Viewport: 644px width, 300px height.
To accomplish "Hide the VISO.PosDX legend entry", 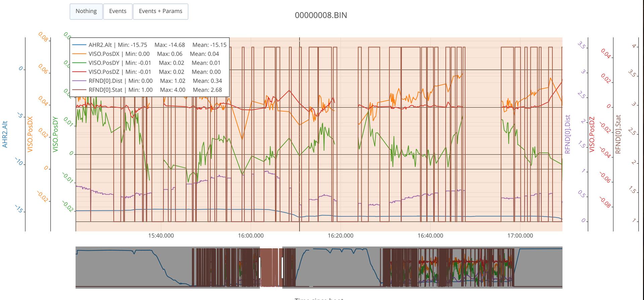I will (x=150, y=54).
